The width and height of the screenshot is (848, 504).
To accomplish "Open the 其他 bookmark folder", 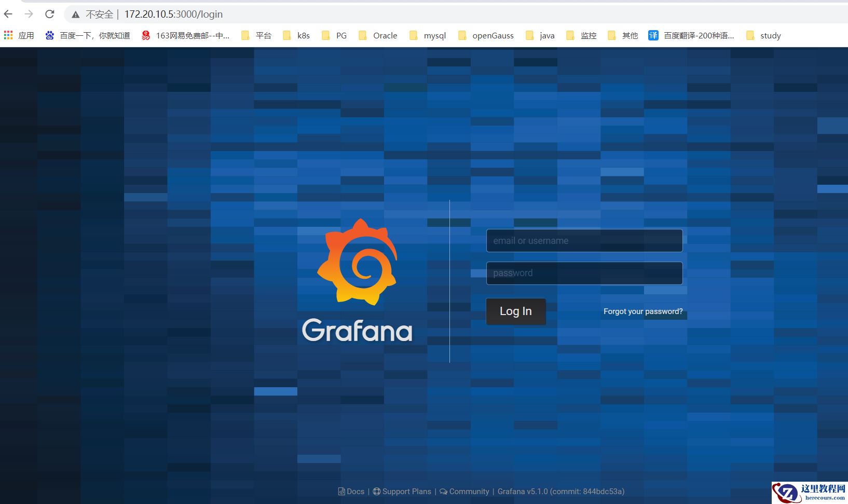I will (x=623, y=35).
